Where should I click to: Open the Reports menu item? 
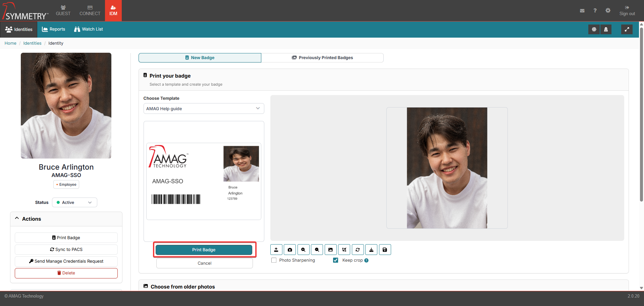pyautogui.click(x=54, y=29)
